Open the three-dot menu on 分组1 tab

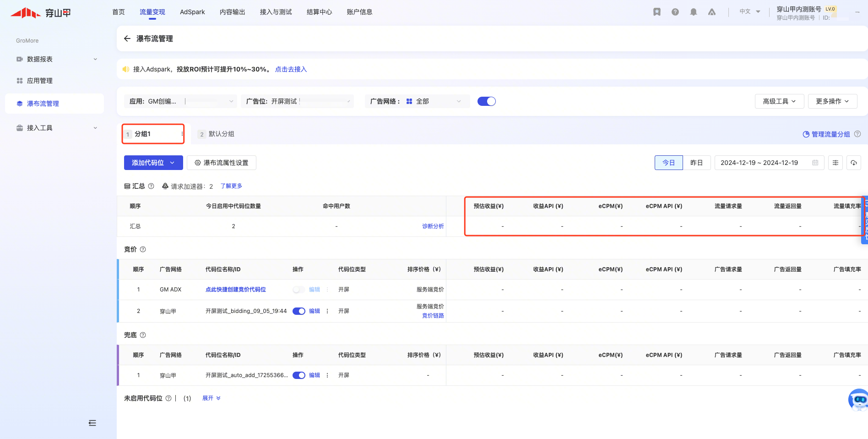point(182,134)
